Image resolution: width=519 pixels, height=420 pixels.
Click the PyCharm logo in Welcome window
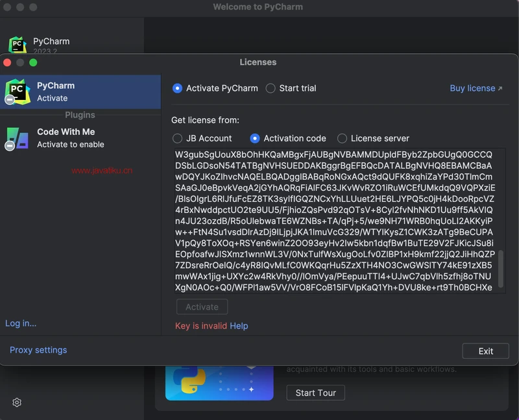(18, 44)
